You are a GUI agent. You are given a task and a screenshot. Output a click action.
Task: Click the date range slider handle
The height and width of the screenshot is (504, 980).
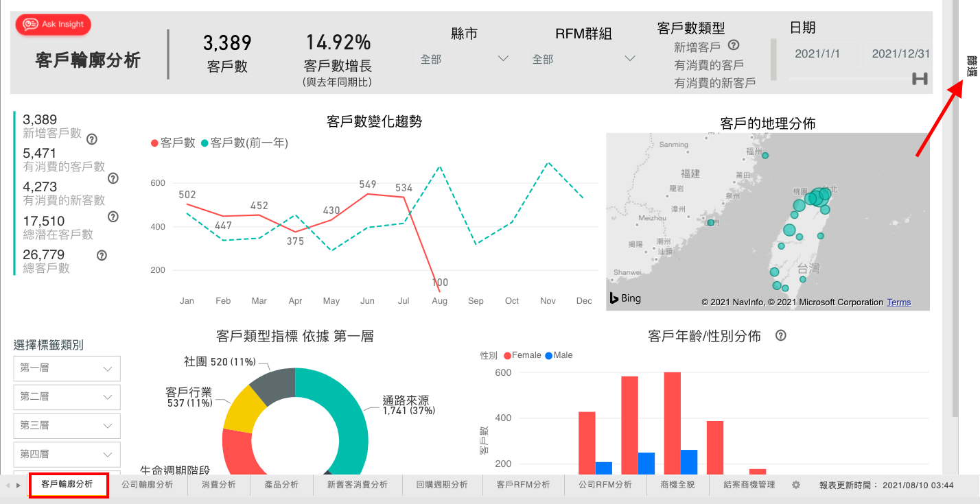pos(920,79)
